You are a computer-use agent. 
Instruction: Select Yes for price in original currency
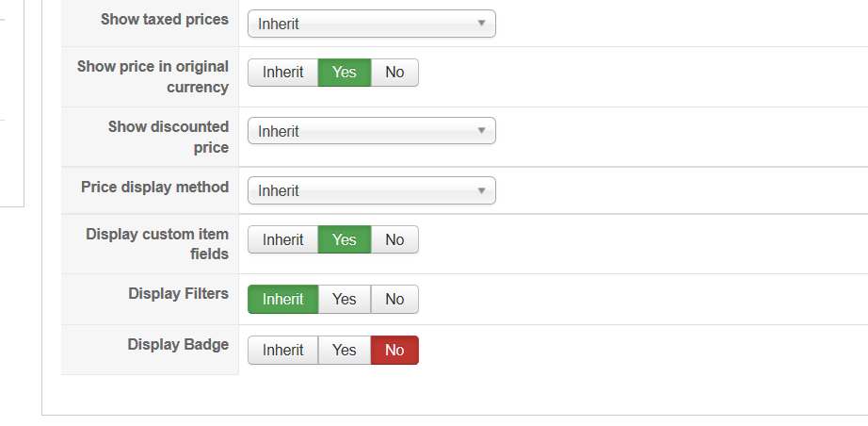pos(345,73)
